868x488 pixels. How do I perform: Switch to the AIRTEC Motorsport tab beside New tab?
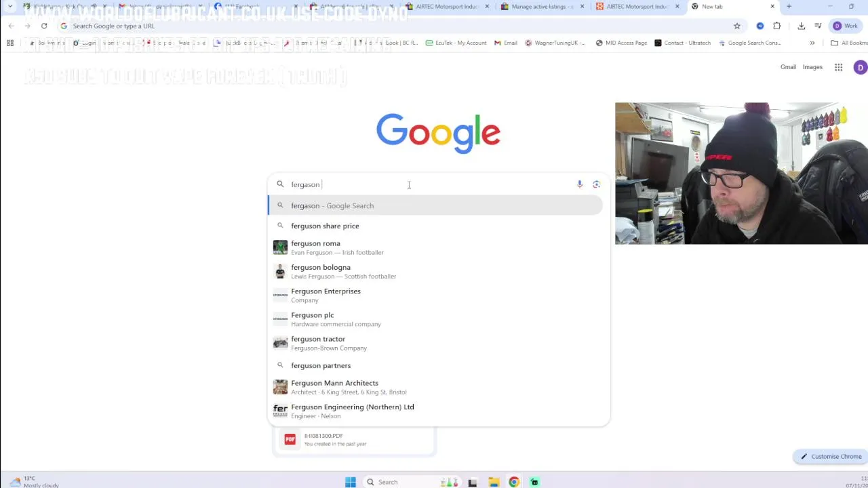(x=637, y=7)
